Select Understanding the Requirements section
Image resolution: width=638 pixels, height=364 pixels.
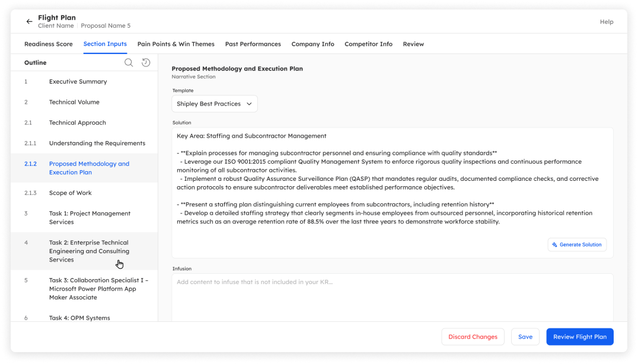[x=84, y=143]
